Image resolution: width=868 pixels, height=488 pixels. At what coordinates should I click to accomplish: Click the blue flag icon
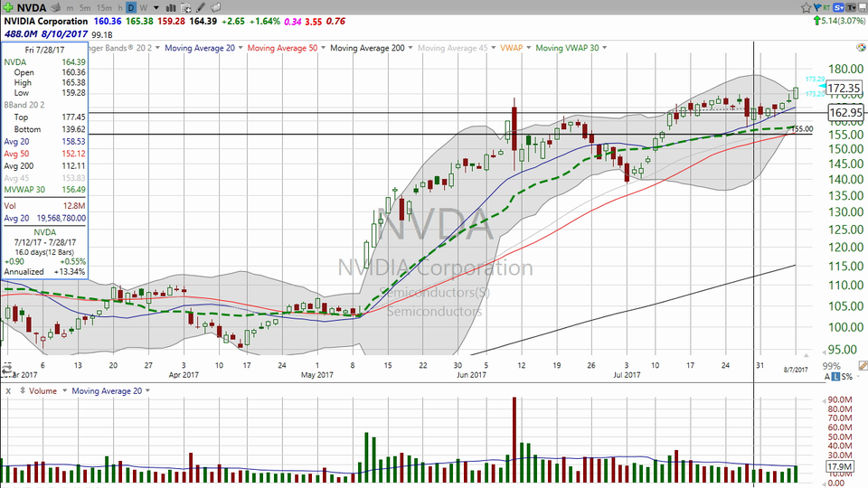[x=817, y=8]
